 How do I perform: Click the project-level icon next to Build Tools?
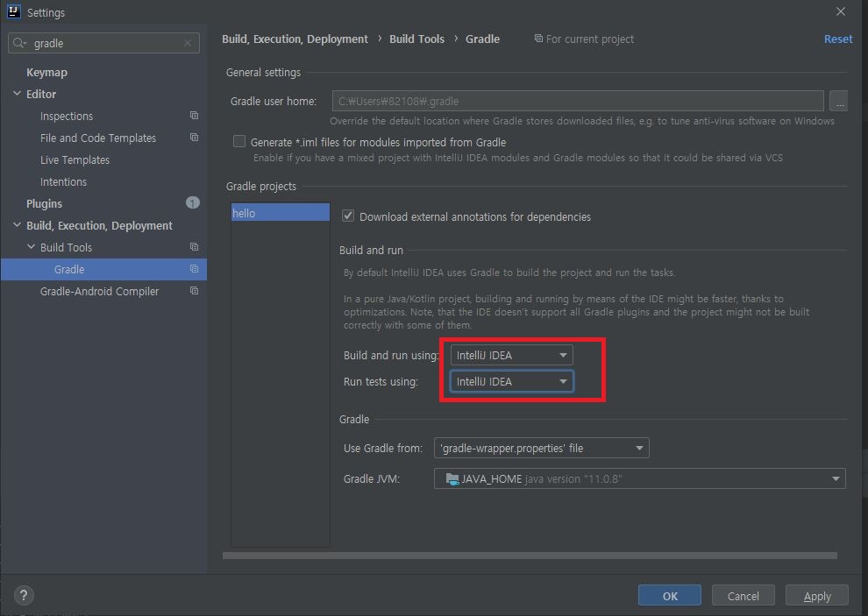coord(195,247)
